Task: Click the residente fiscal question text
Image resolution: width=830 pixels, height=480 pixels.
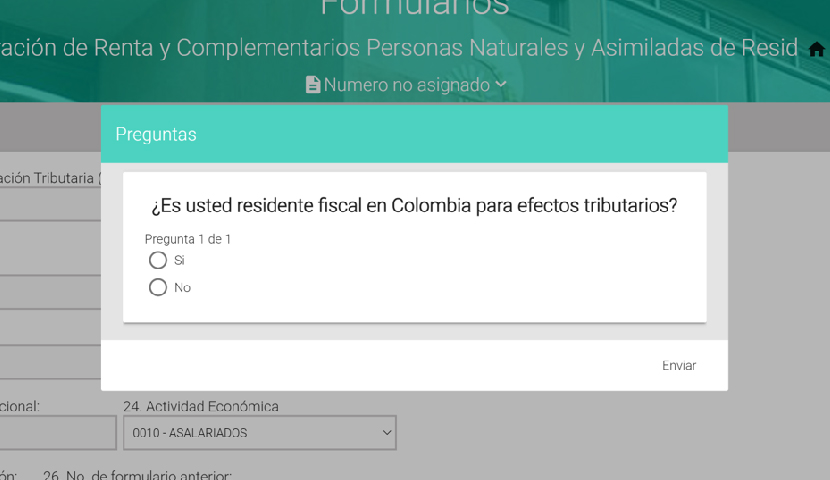Action: 414,205
